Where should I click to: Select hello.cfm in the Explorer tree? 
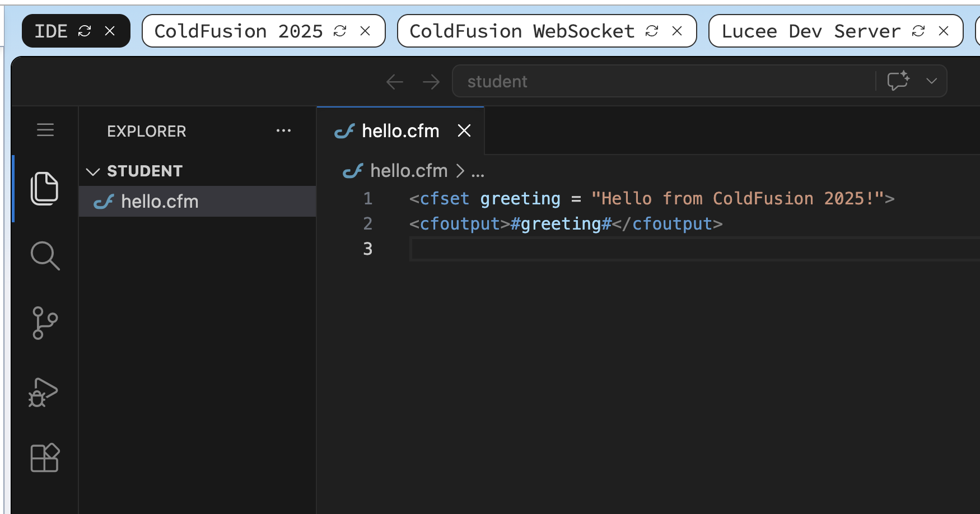coord(197,202)
